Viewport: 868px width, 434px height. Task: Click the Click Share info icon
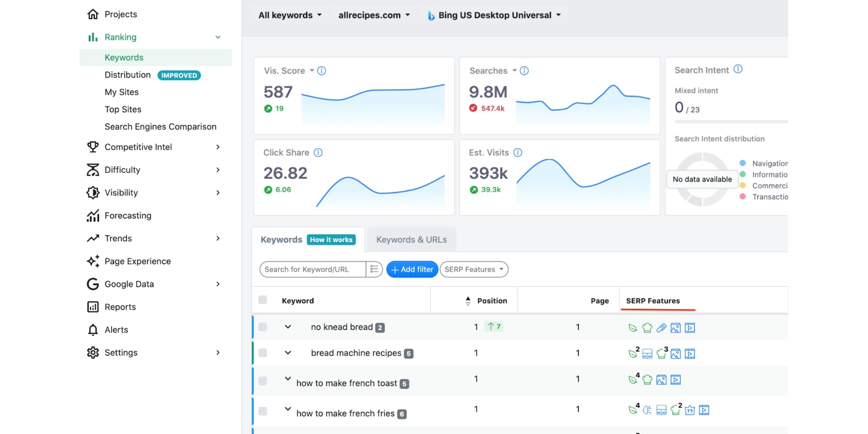click(318, 153)
